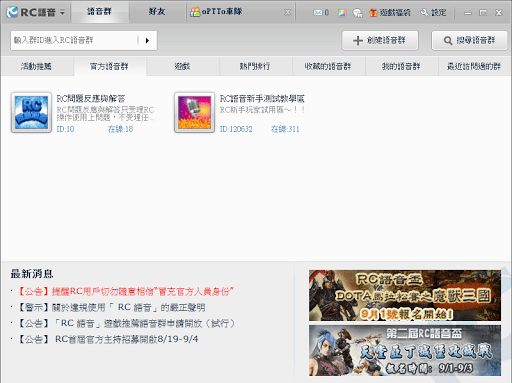Click the arrow to enter group ID
Image resolution: width=512 pixels, height=383 pixels.
[147, 41]
